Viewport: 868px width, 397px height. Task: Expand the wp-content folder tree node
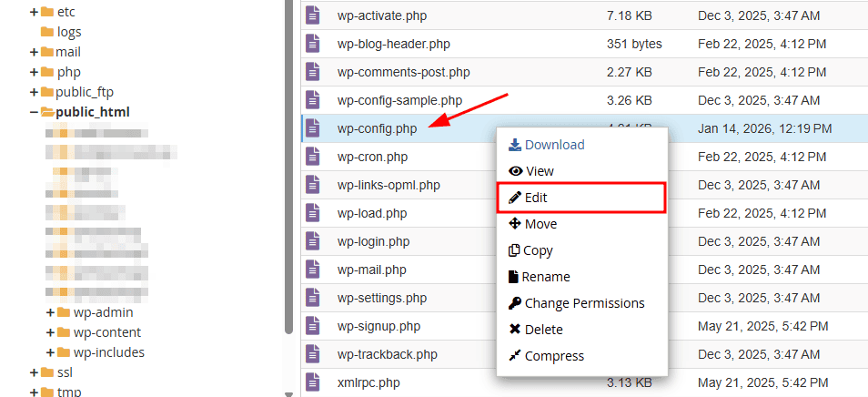click(51, 332)
